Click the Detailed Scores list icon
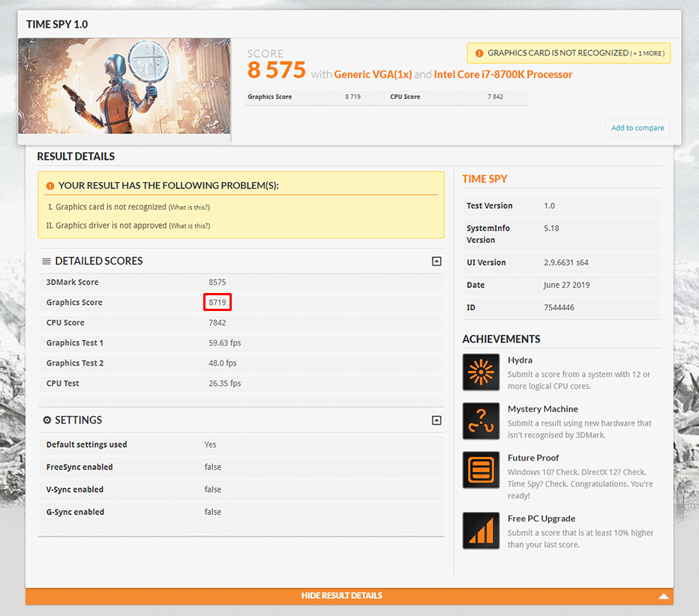 tap(46, 261)
